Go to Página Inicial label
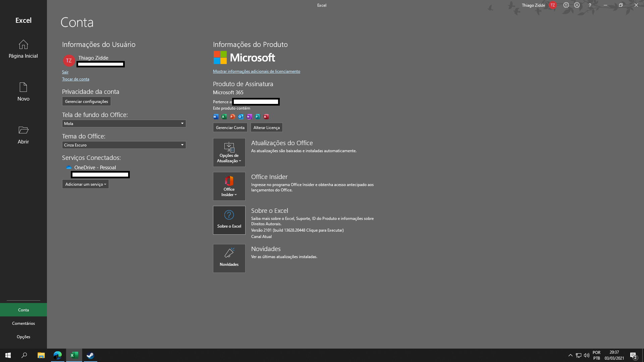 [x=23, y=56]
